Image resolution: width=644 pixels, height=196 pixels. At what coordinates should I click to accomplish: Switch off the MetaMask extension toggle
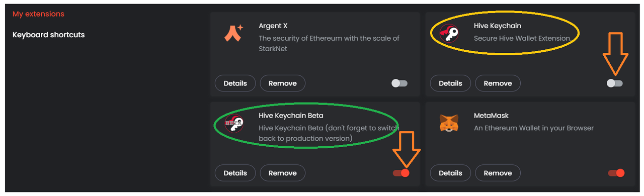pos(616,173)
